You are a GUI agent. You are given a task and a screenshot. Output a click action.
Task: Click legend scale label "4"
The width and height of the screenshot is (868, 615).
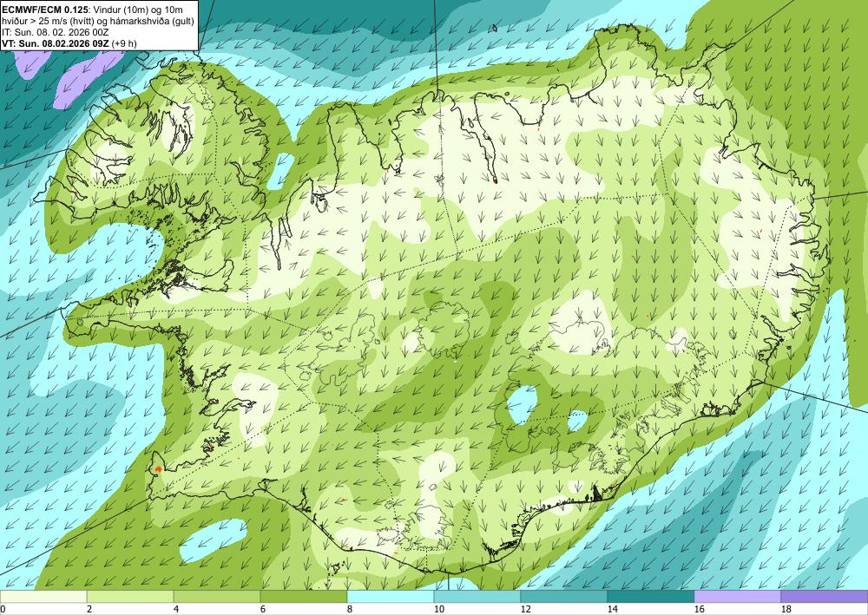pyautogui.click(x=176, y=609)
